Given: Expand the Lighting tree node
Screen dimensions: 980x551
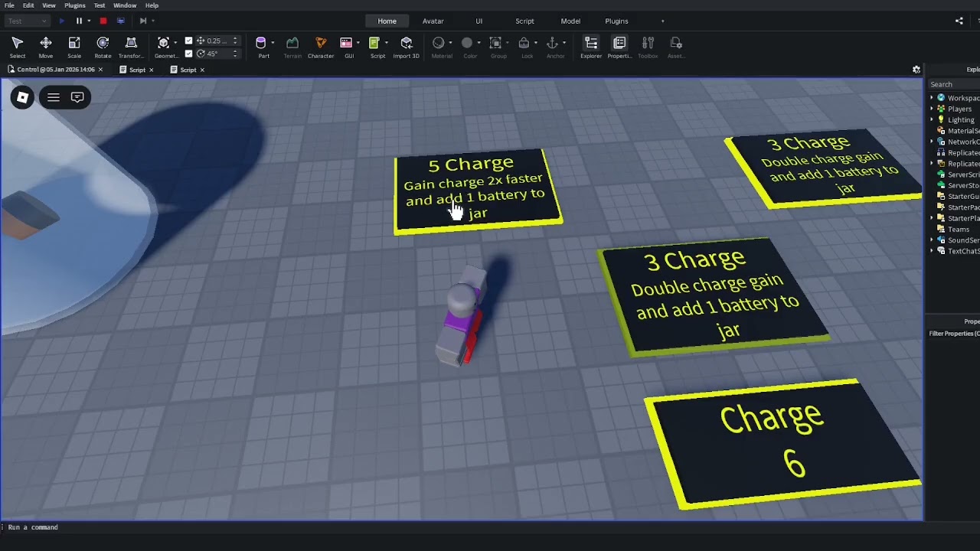Looking at the screenshot, I should [x=932, y=119].
